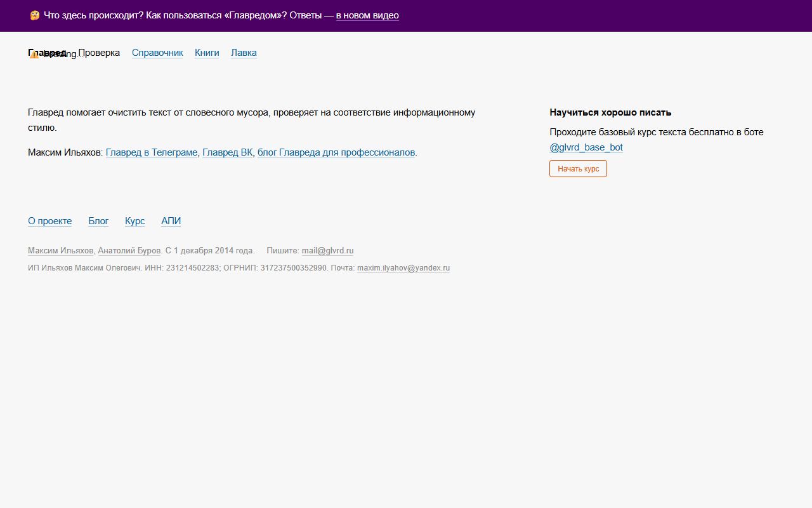Screen dimensions: 812x508
Task: Open блог Главреда для профессионалов
Action: [x=336, y=152]
